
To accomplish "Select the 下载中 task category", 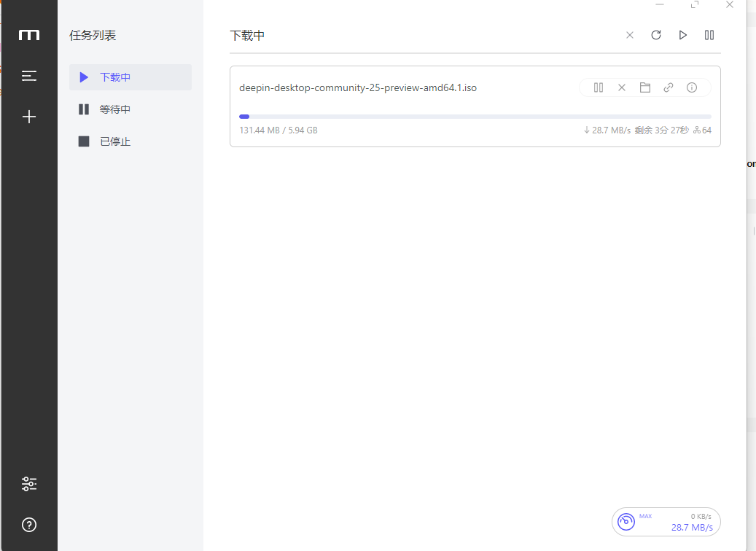I will (130, 77).
